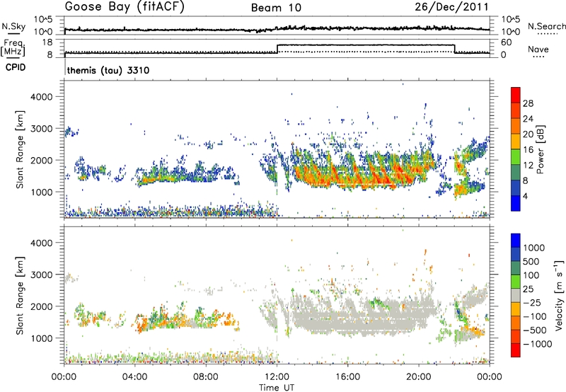
Task: Click the "-1000" velocity colorbar label
Action: tap(538, 344)
